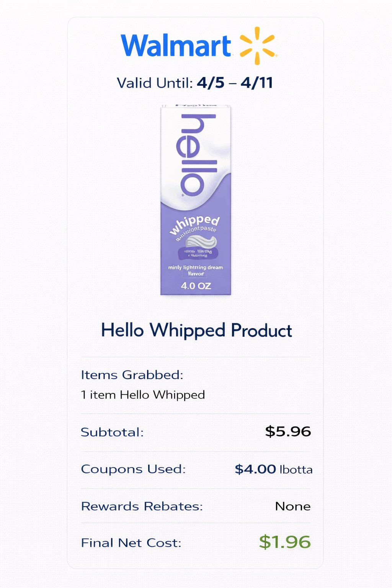Viewport: 392px width, 588px height.
Task: Click the hello brand logo on box
Action: tap(196, 155)
